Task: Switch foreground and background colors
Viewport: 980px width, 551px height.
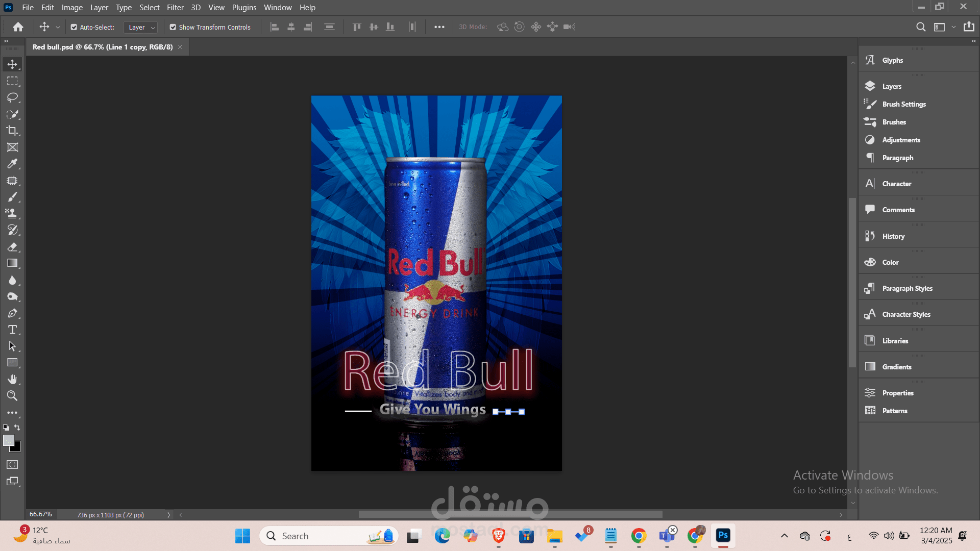Action: tap(17, 428)
